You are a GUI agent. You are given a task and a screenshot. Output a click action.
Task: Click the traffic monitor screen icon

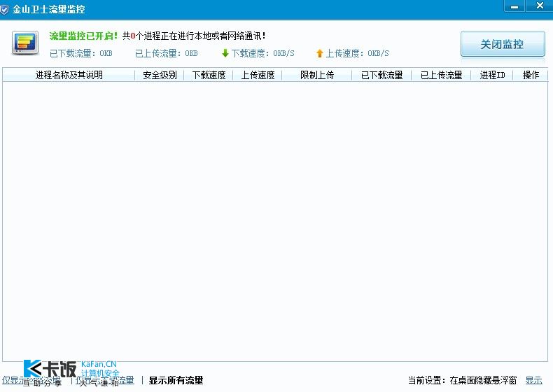pyautogui.click(x=25, y=43)
